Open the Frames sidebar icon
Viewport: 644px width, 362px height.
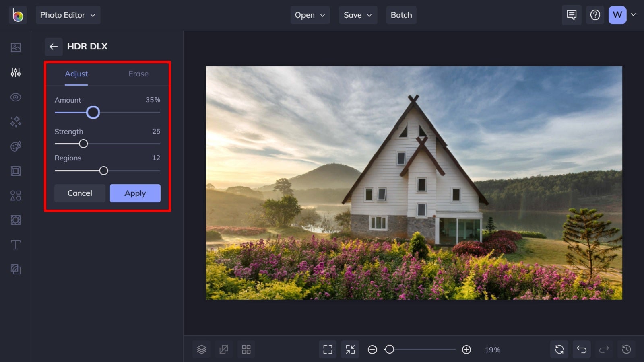[16, 171]
